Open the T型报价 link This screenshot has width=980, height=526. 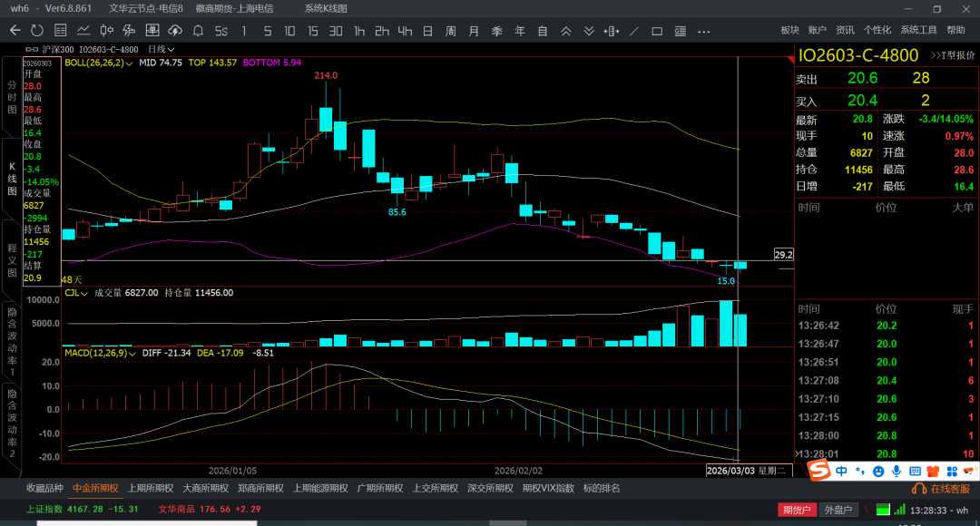(952, 55)
